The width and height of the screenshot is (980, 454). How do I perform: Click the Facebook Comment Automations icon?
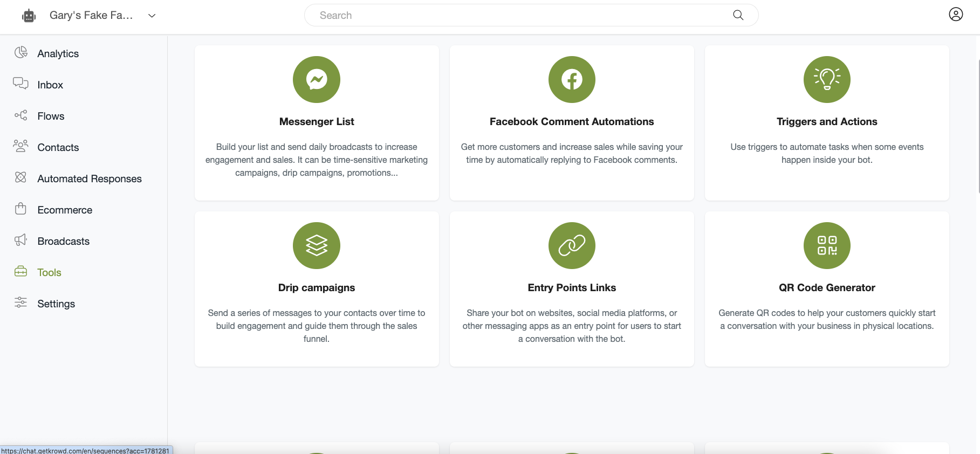point(572,79)
